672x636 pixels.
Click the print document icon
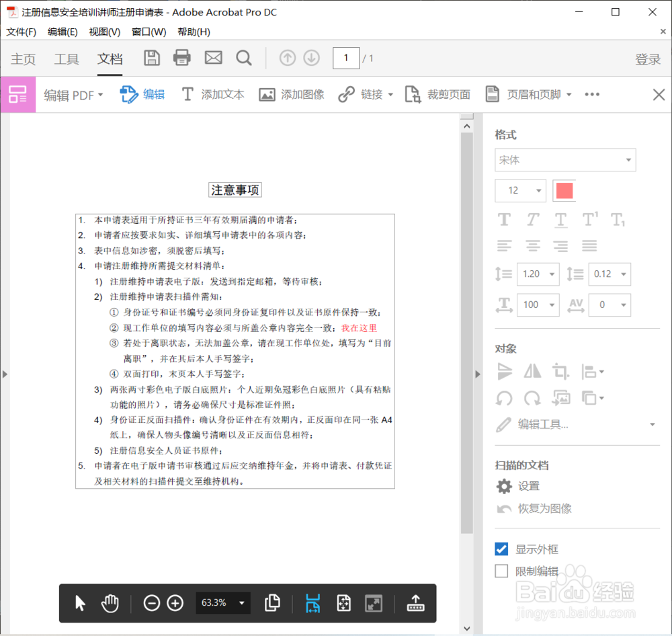[x=181, y=58]
